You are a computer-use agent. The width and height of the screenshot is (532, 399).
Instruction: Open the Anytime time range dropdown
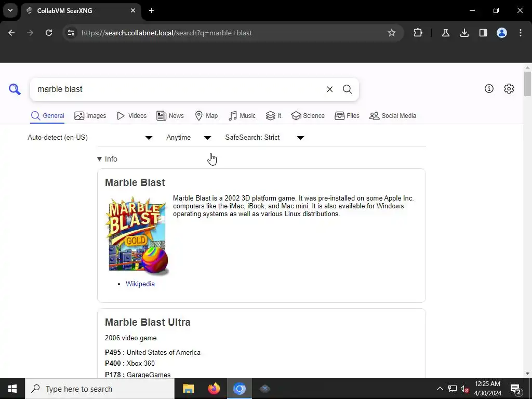coord(189,137)
